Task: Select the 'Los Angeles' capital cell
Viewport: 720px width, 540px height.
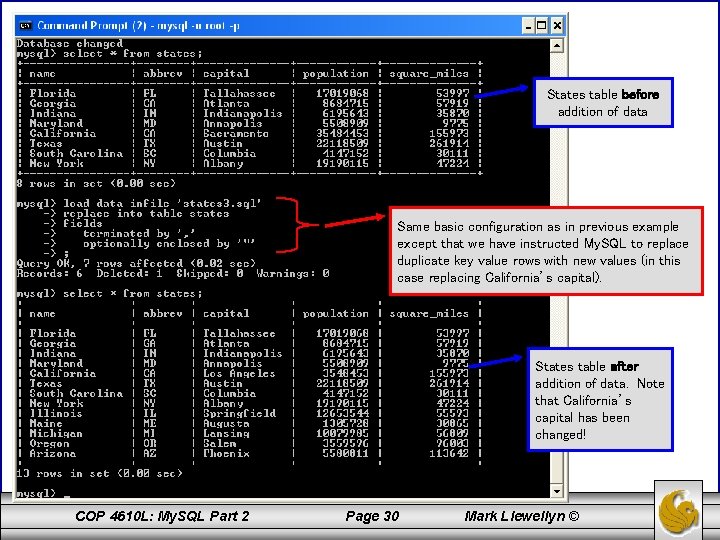Action: coord(239,373)
